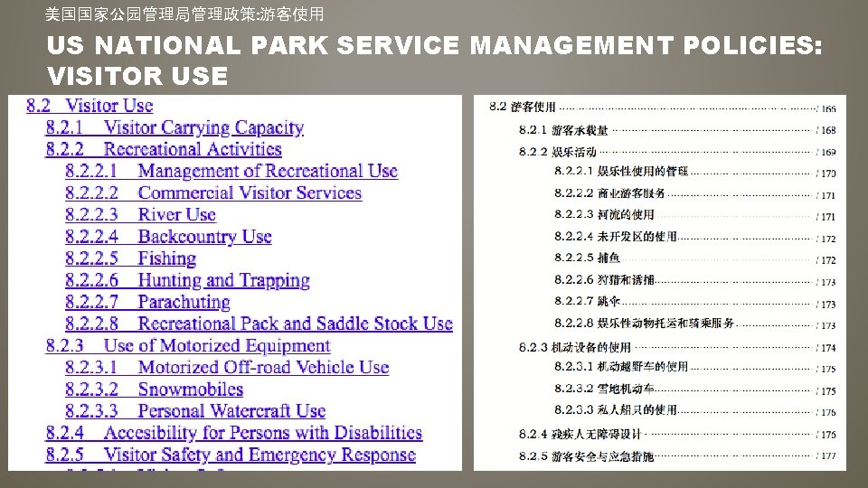The image size is (868, 488).
Task: Go to 8.2.3.2 Snowmobiles link
Action: pos(154,389)
